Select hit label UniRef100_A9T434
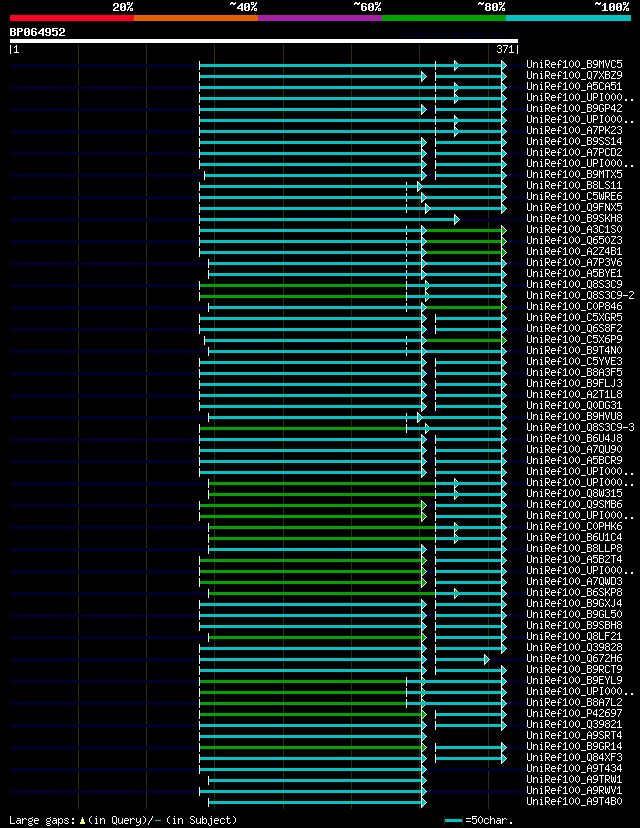640x828 pixels. [575, 768]
